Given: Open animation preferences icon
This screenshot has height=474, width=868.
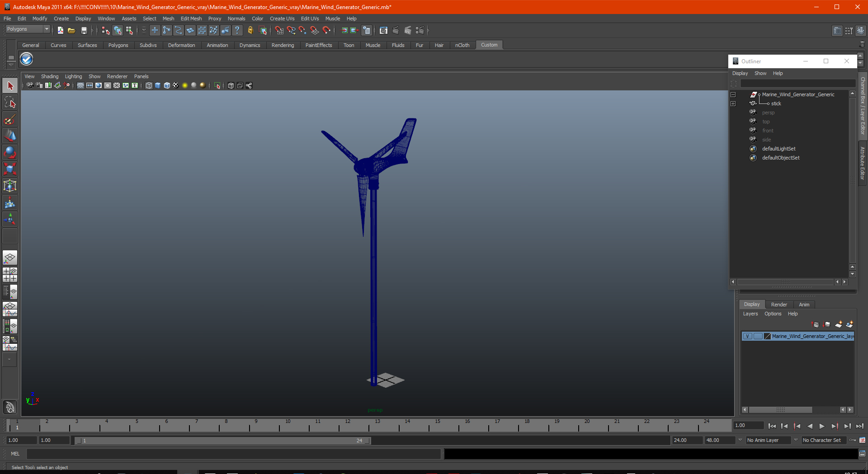Looking at the screenshot, I should (x=863, y=440).
